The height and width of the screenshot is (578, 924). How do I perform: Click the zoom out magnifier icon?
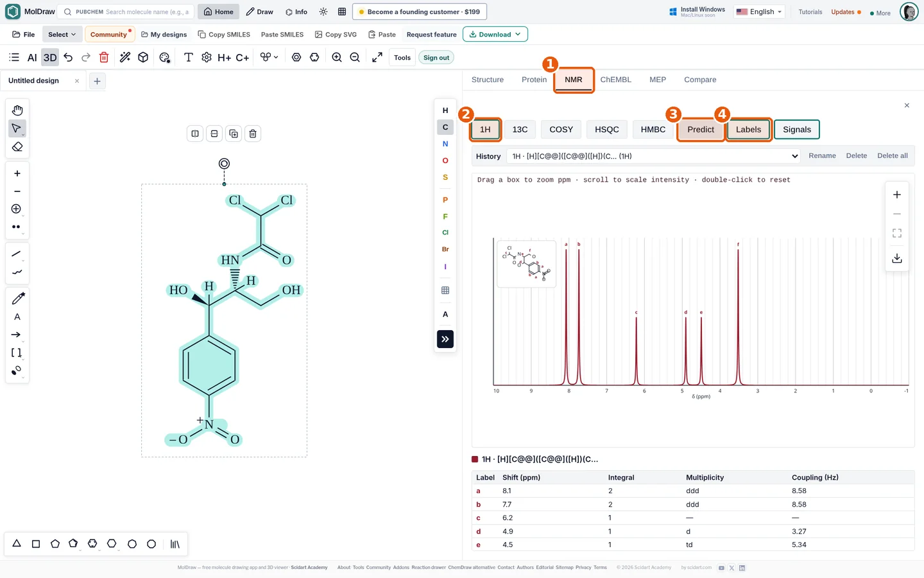pyautogui.click(x=355, y=57)
